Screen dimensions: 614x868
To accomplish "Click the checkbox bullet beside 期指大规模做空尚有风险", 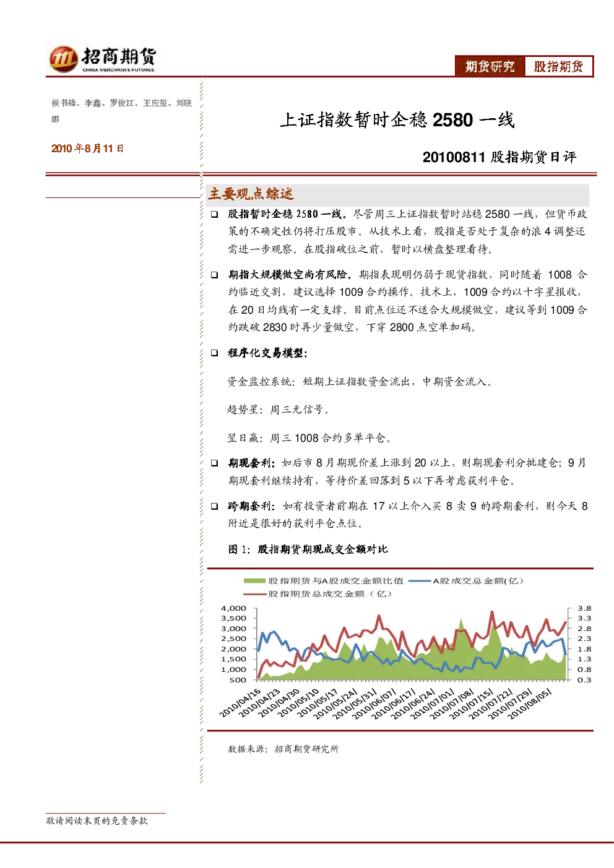I will 214,275.
